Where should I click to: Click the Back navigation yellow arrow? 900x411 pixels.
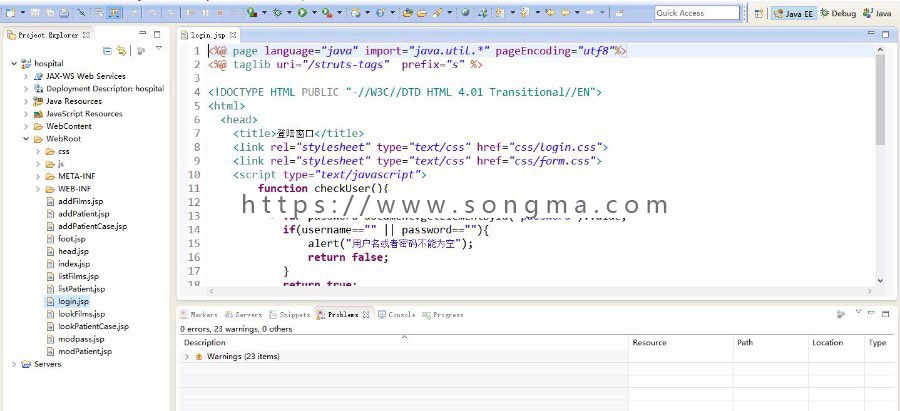566,12
